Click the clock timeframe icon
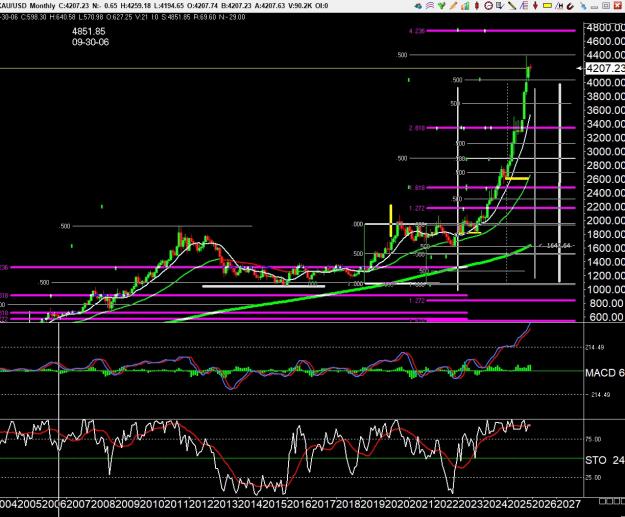 (488, 6)
